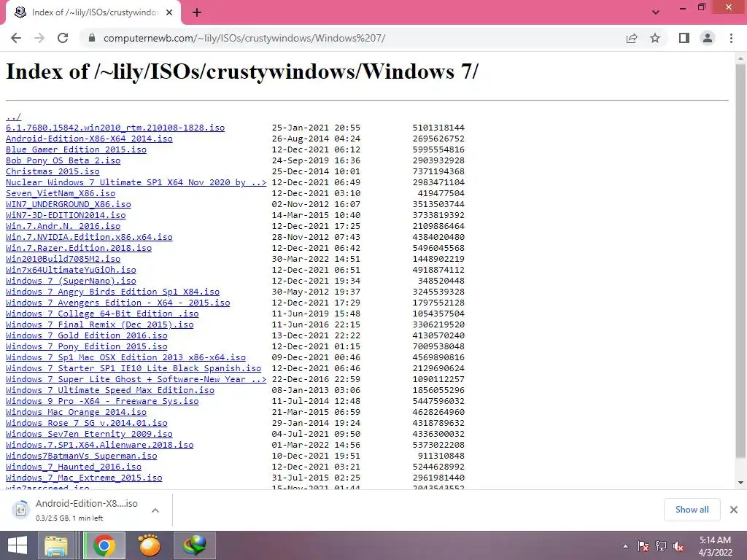Download Windows7BatmanVs_Superman.iso

pyautogui.click(x=82, y=456)
